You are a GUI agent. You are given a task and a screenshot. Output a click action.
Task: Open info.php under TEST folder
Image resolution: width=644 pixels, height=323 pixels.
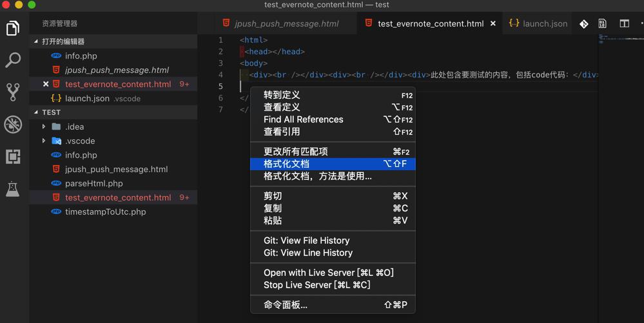[113, 155]
